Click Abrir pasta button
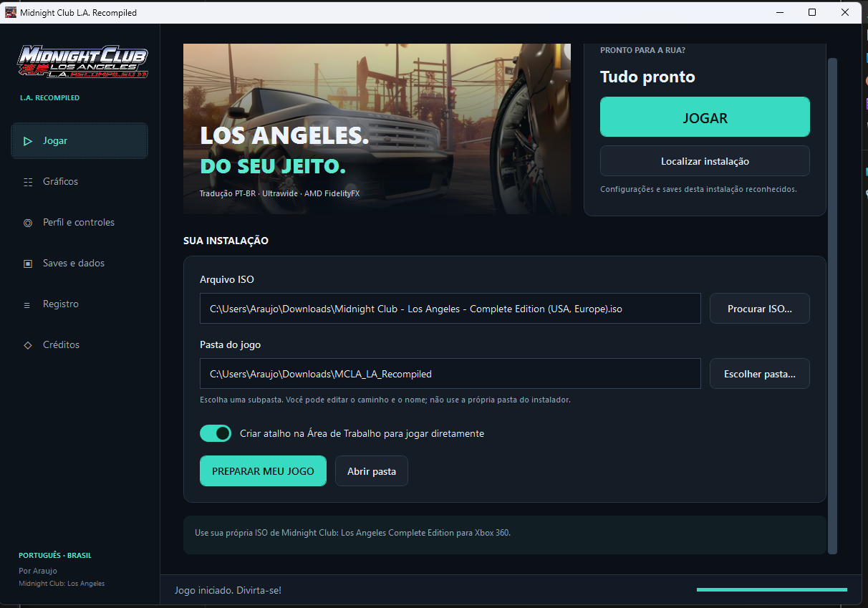Viewport: 868px width, 608px height. (372, 471)
